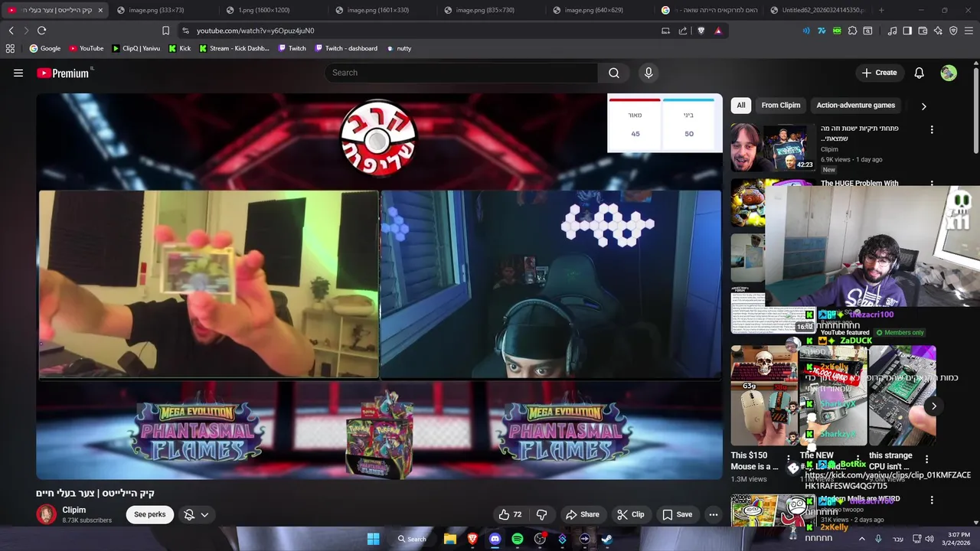This screenshot has height=551, width=980.
Task: Open Brave Leo AI sparkle icon
Action: (938, 31)
